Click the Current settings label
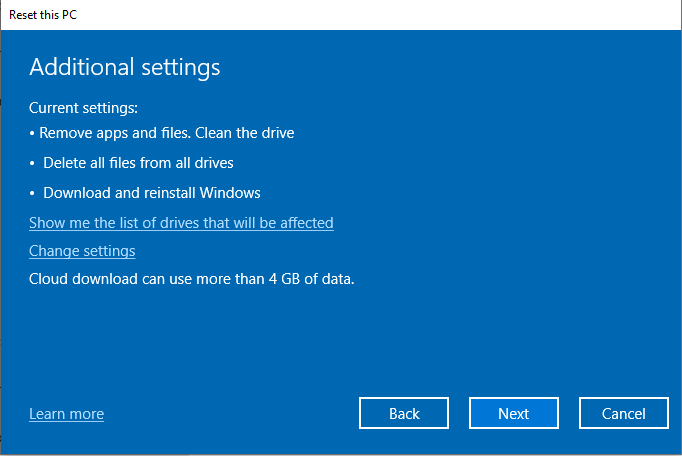 pos(84,108)
